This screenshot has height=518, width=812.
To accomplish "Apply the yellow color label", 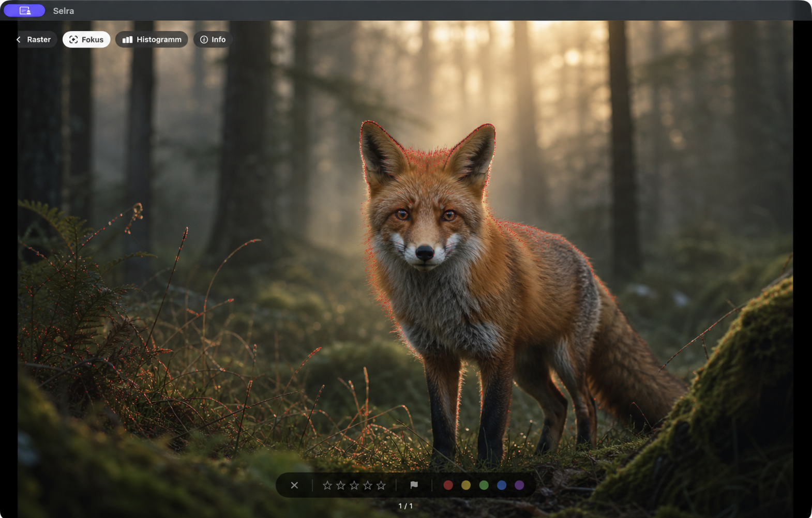I will pos(466,485).
